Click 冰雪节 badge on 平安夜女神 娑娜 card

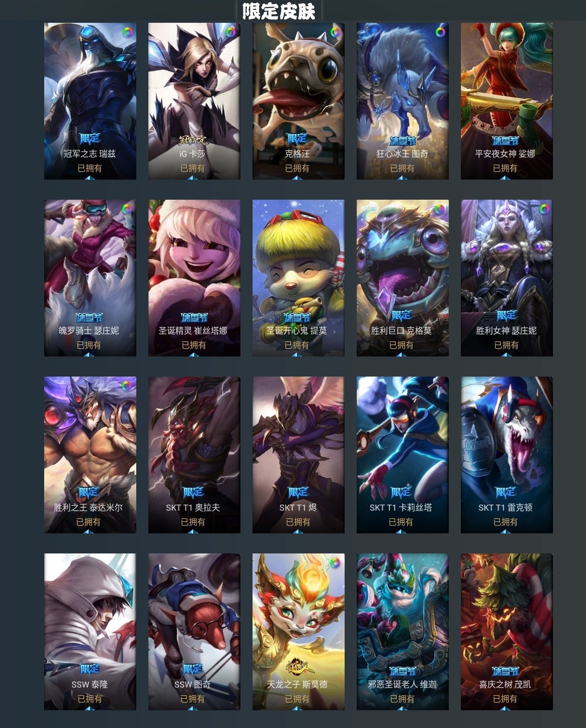point(506,140)
